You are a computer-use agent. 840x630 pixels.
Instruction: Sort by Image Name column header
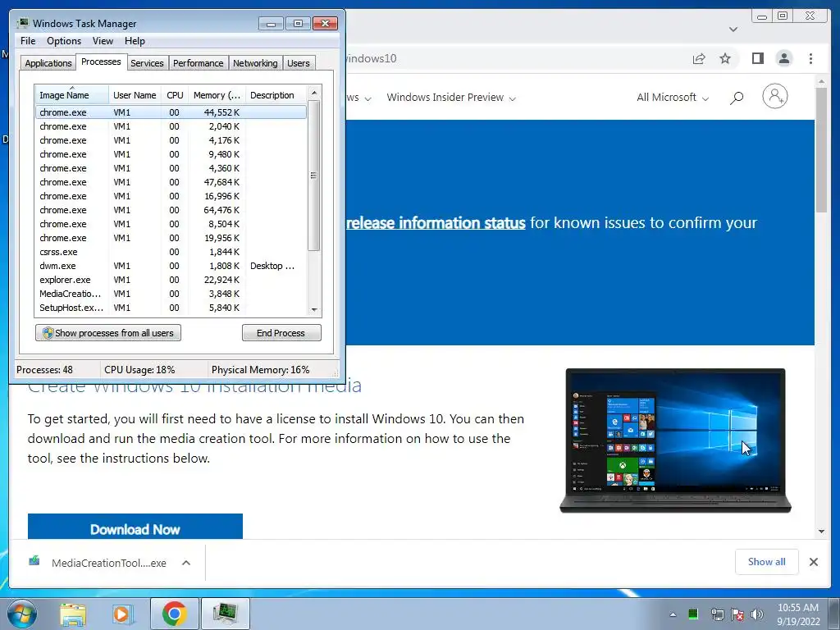72,95
